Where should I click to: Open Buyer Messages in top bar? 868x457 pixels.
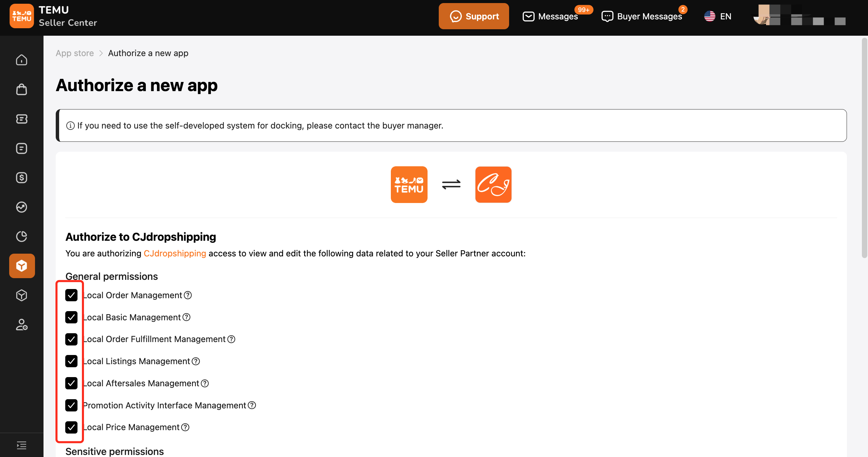(642, 16)
